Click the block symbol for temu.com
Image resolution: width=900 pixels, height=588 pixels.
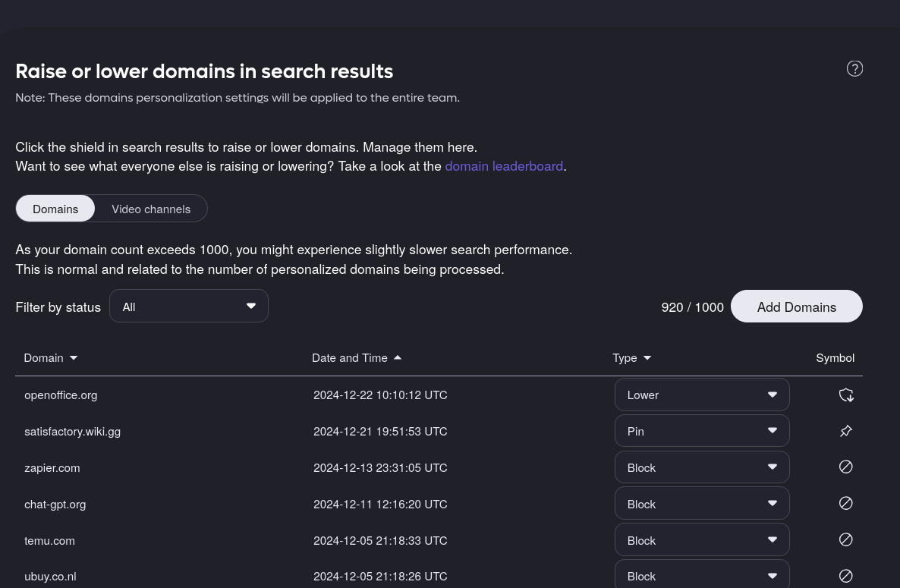tap(845, 540)
